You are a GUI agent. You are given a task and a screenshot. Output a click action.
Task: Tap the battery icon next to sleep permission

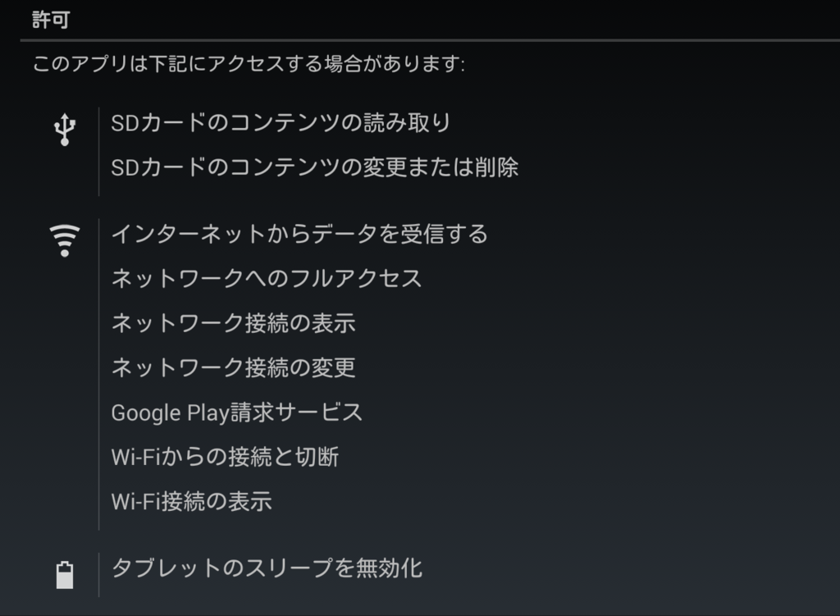coord(65,575)
